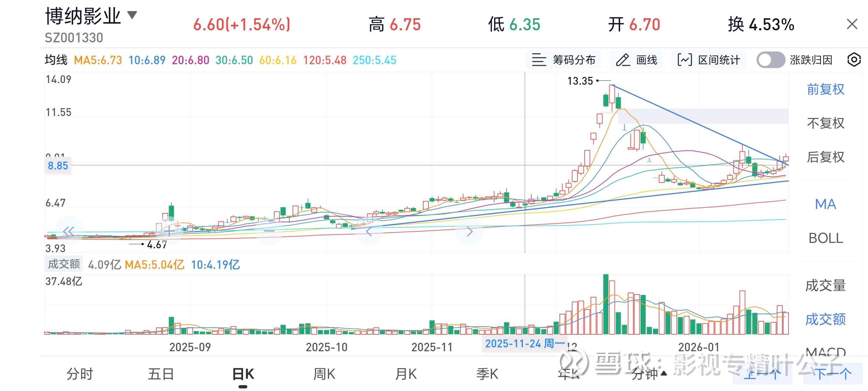Select 前复权 price adjustment option

coord(825,89)
